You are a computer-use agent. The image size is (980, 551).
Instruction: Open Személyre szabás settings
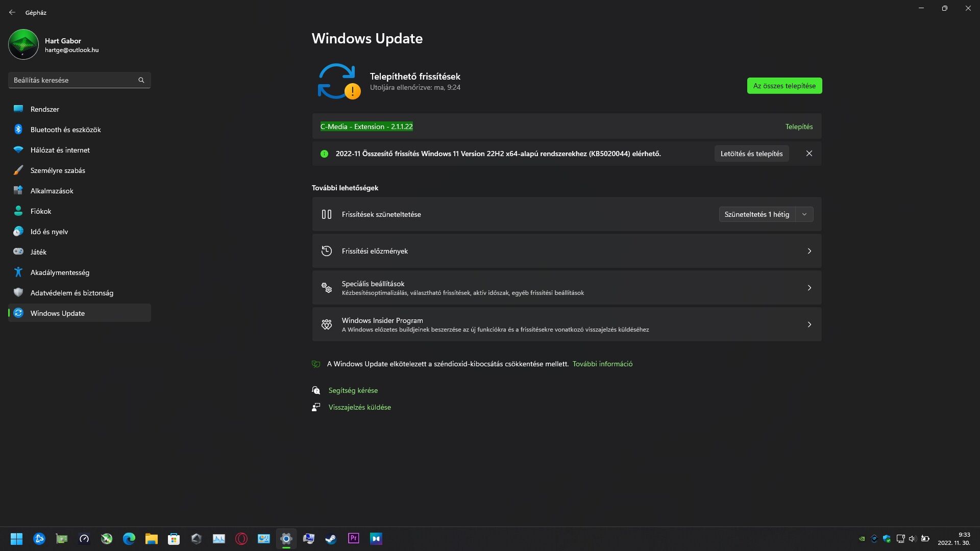click(x=79, y=170)
